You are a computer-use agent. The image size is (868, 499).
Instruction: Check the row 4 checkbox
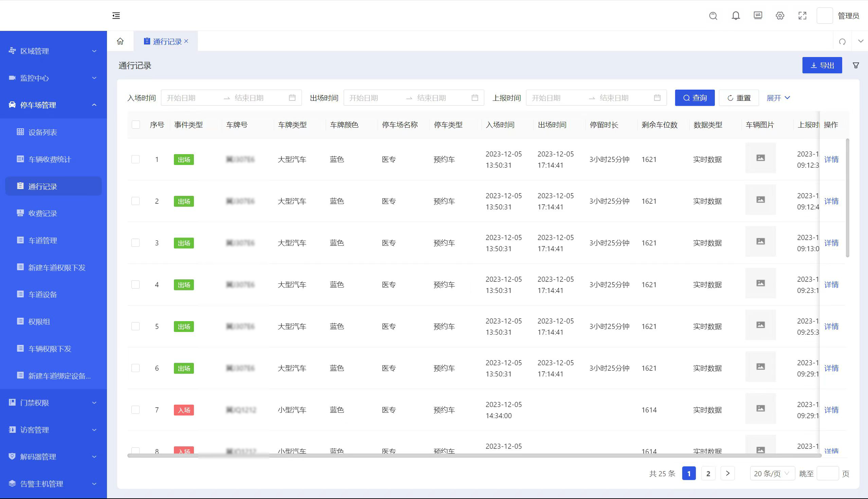pyautogui.click(x=135, y=284)
